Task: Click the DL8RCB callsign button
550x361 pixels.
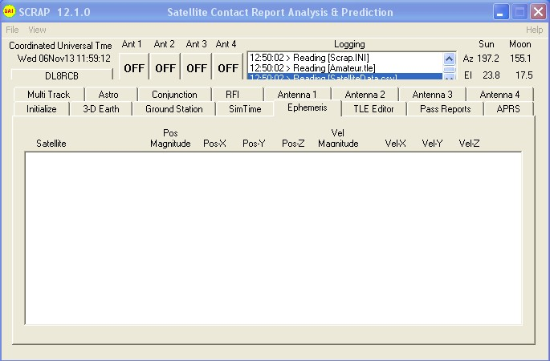Action: [x=62, y=75]
